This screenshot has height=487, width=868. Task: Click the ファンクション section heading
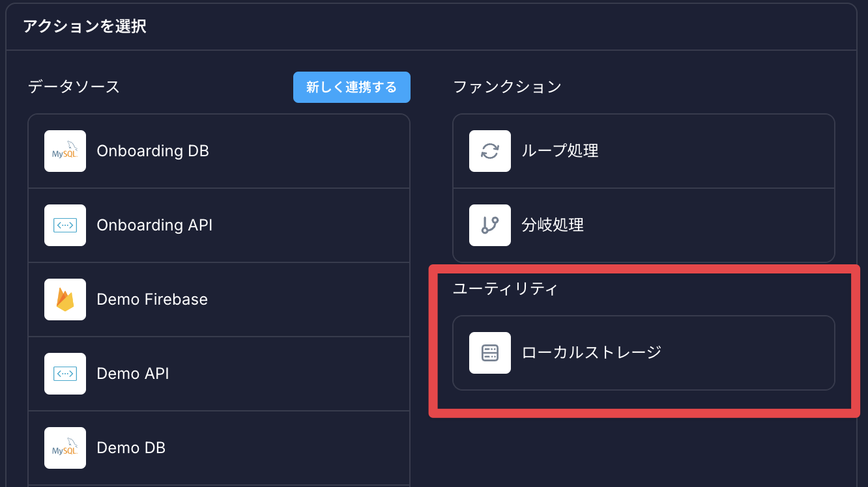[507, 87]
